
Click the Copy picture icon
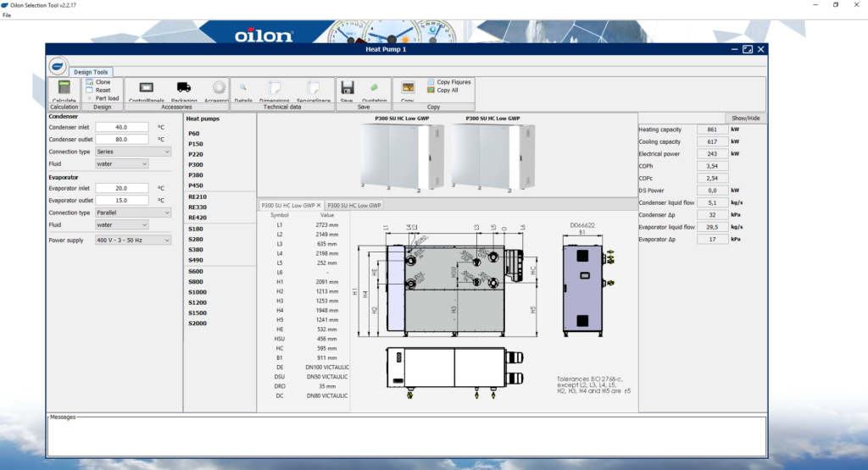tap(408, 87)
